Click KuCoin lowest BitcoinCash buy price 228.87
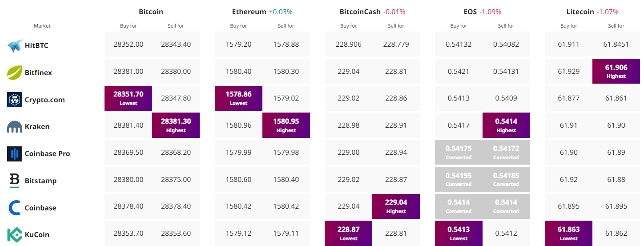The width and height of the screenshot is (644, 246). (348, 233)
